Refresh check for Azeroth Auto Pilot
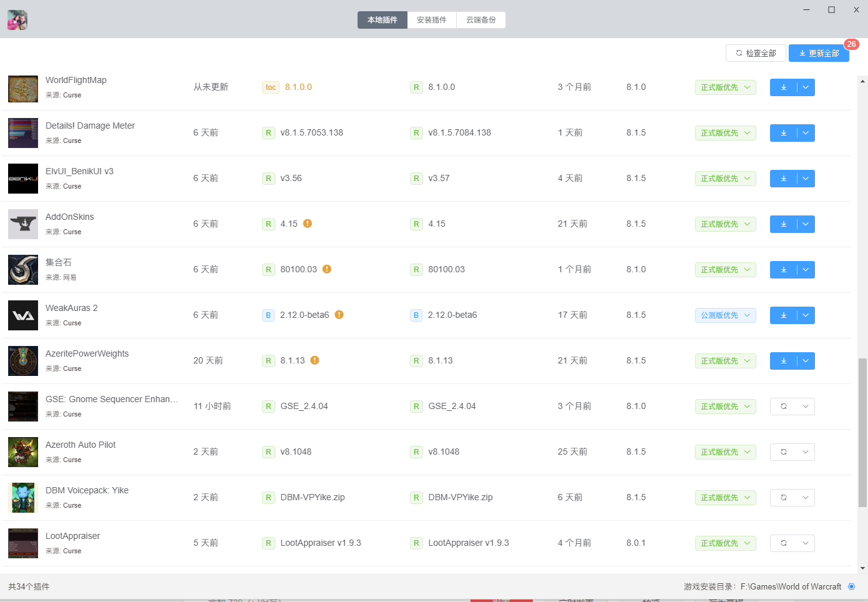868x602 pixels. pyautogui.click(x=783, y=452)
